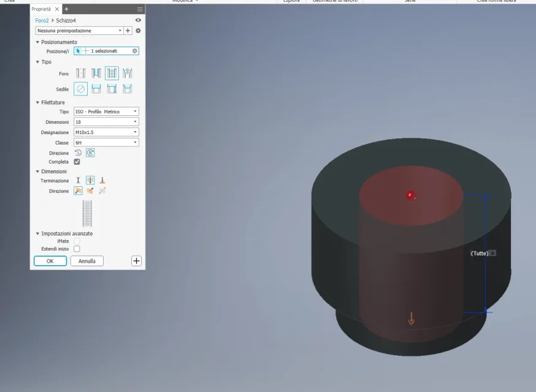Image resolution: width=536 pixels, height=392 pixels.
Task: Confirm the hole with OK
Action: click(50, 261)
